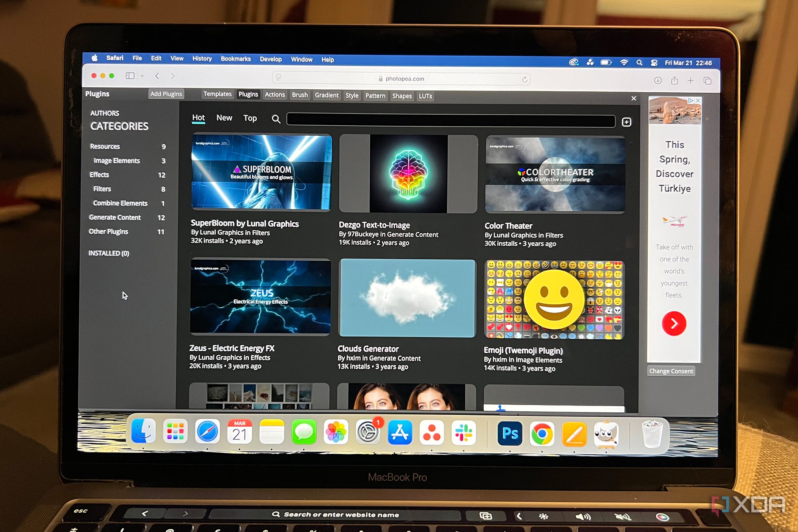The height and width of the screenshot is (532, 798).
Task: Click the Safari share icon
Action: tap(674, 81)
